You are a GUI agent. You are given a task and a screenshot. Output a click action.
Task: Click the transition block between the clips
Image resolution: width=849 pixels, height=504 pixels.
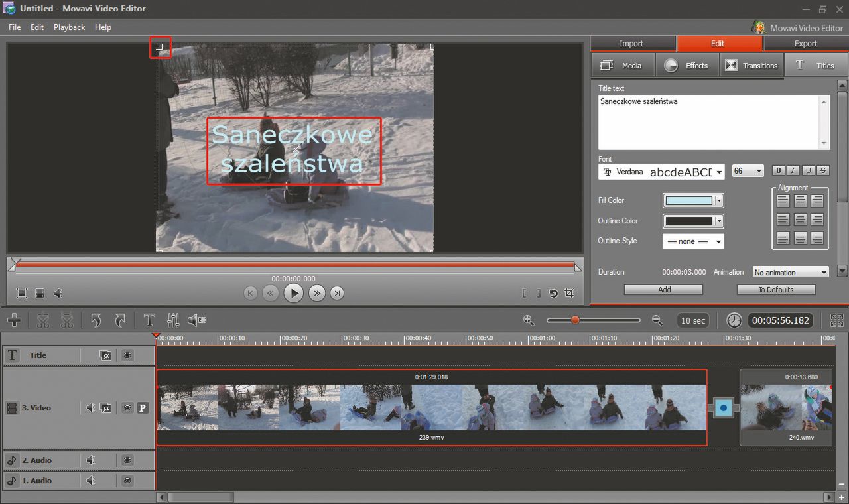(724, 408)
